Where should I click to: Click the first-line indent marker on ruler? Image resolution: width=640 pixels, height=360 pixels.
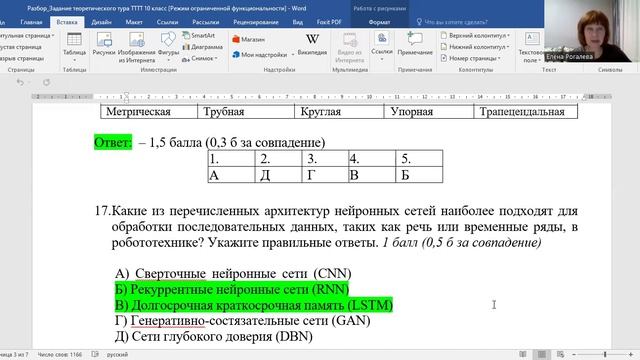(x=127, y=94)
